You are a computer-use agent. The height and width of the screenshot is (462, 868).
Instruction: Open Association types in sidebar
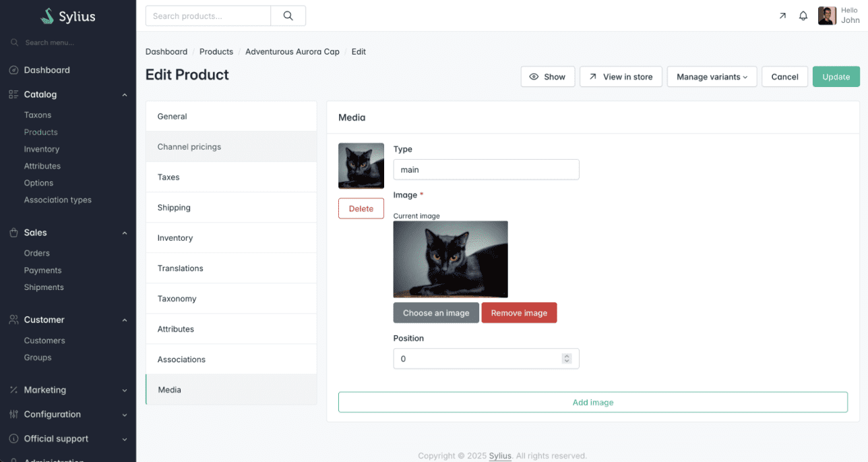[x=58, y=200]
